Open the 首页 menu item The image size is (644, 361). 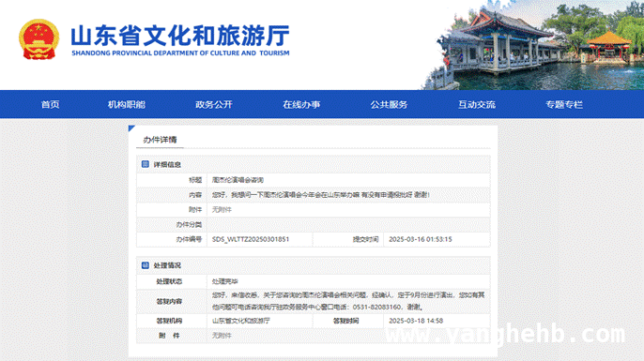pos(50,105)
